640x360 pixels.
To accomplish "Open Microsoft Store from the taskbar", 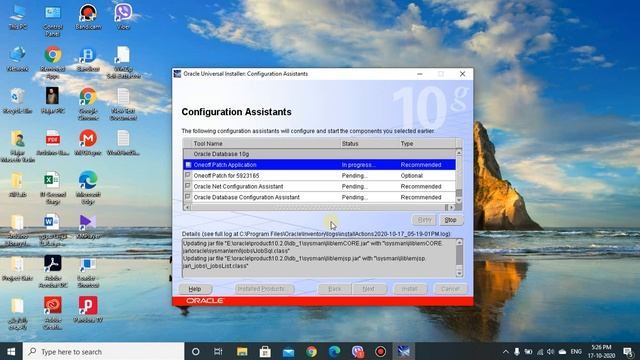I will coord(265,351).
